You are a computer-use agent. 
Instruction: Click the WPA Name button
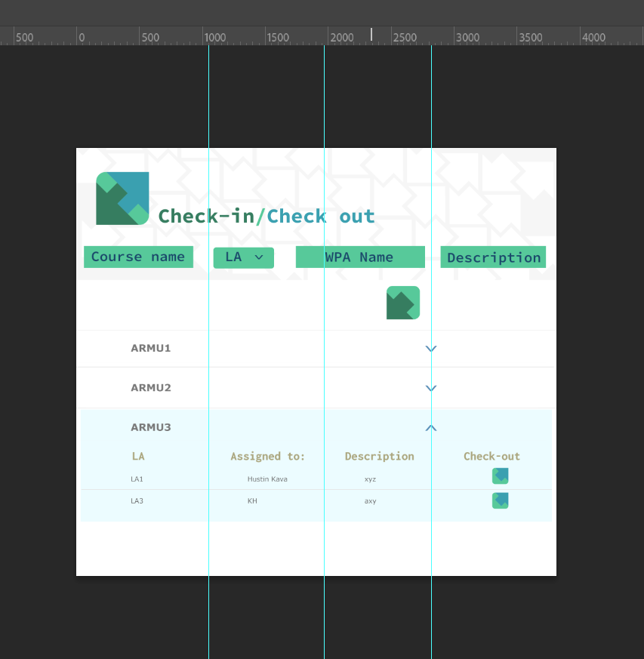tap(360, 257)
